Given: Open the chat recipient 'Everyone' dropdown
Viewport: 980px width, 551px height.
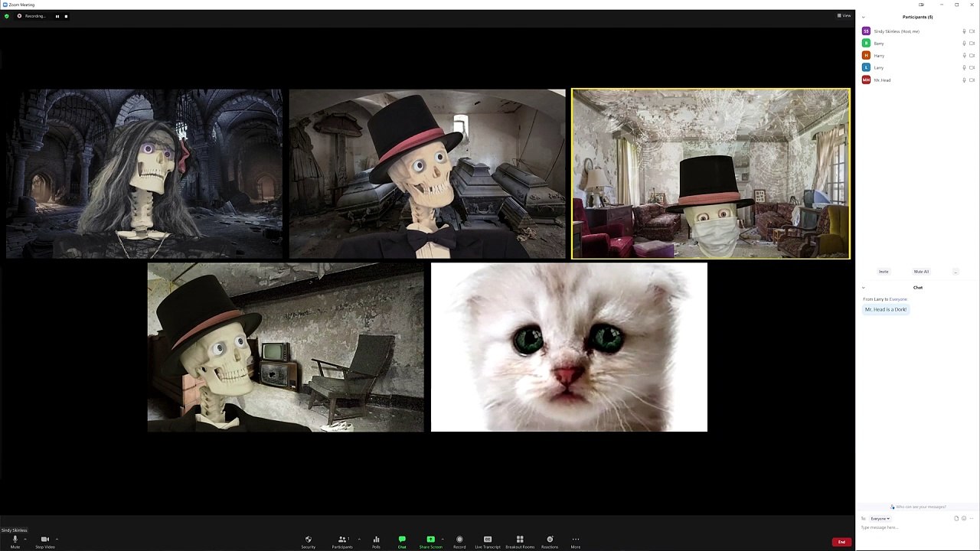Looking at the screenshot, I should pyautogui.click(x=880, y=519).
